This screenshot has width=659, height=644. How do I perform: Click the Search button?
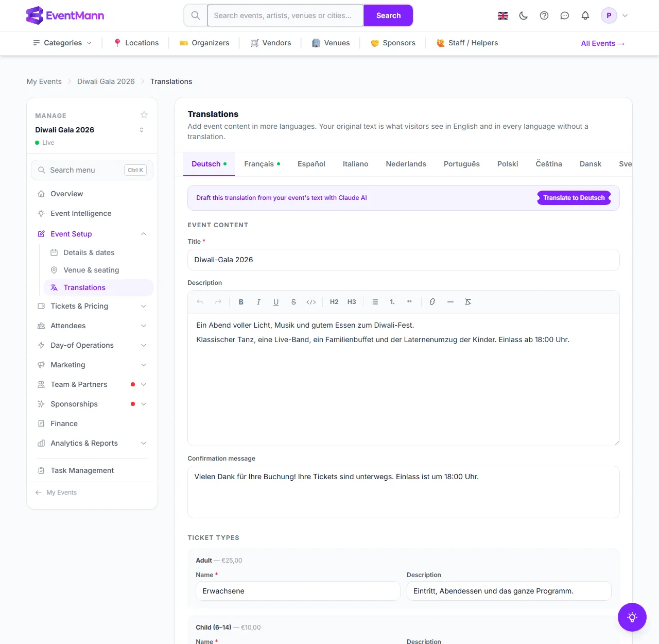388,15
